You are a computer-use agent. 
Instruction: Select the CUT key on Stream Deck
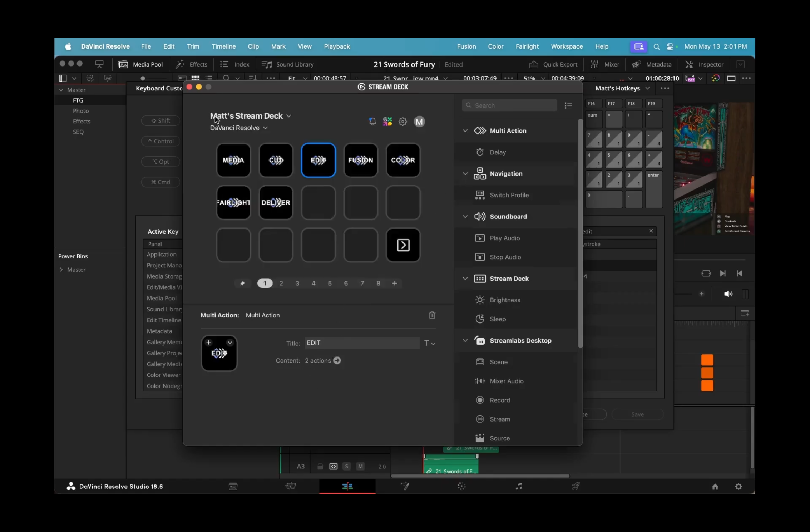(x=276, y=160)
